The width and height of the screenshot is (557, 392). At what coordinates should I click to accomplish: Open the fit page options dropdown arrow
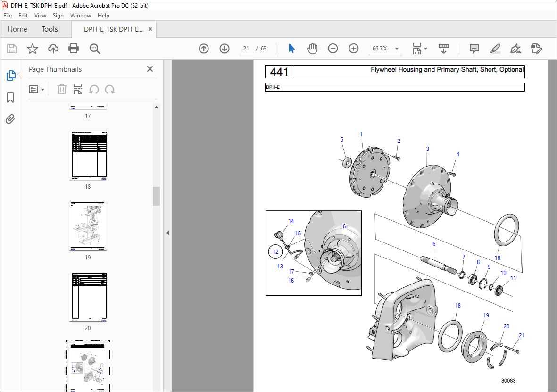pyautogui.click(x=425, y=49)
